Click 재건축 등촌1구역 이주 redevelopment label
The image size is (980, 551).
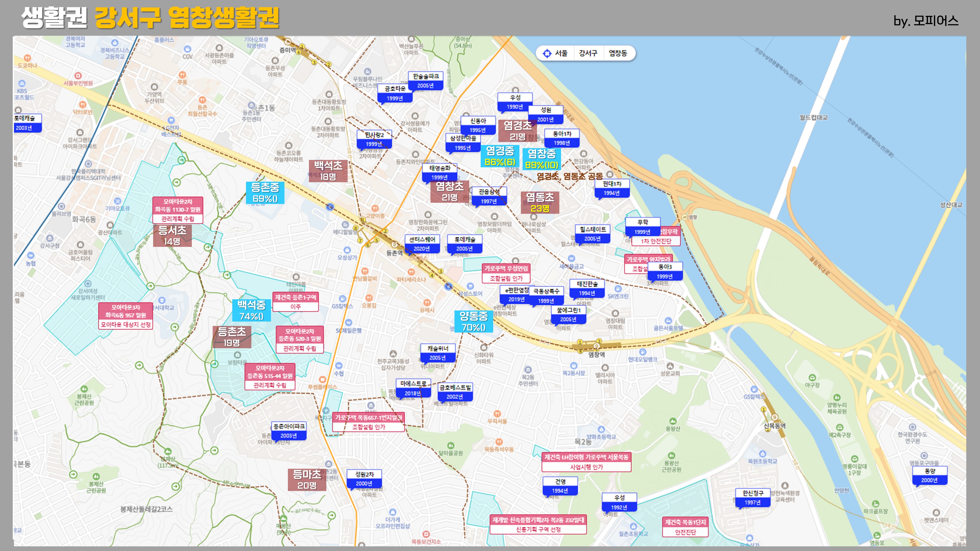pos(296,302)
